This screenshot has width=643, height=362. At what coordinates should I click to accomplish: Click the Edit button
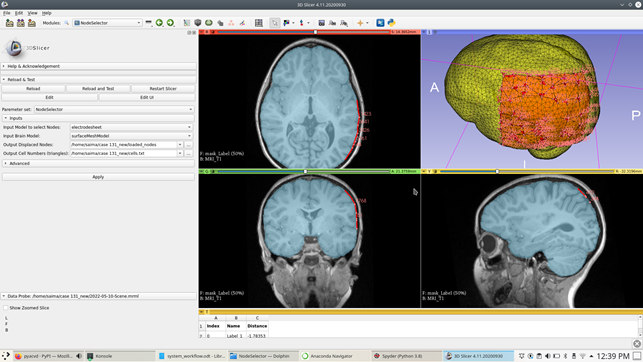[49, 97]
